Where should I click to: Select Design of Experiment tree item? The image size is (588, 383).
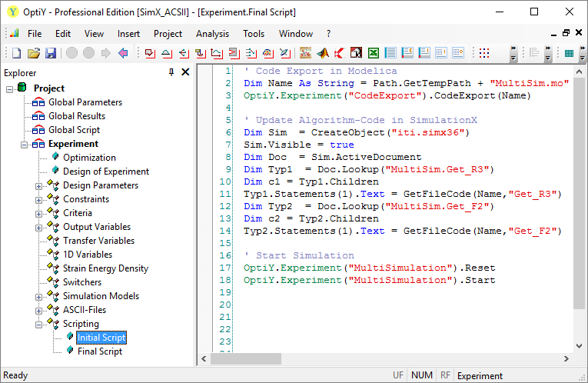tap(106, 172)
